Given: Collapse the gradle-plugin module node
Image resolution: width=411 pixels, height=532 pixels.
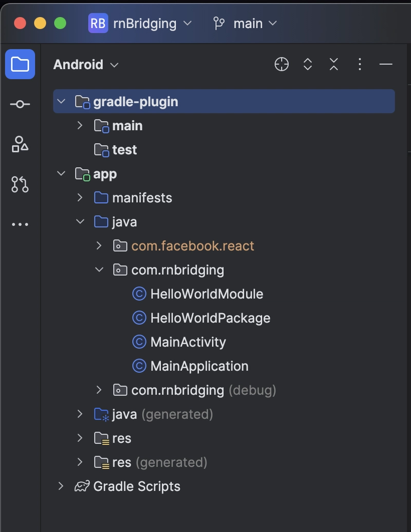Looking at the screenshot, I should [x=61, y=102].
